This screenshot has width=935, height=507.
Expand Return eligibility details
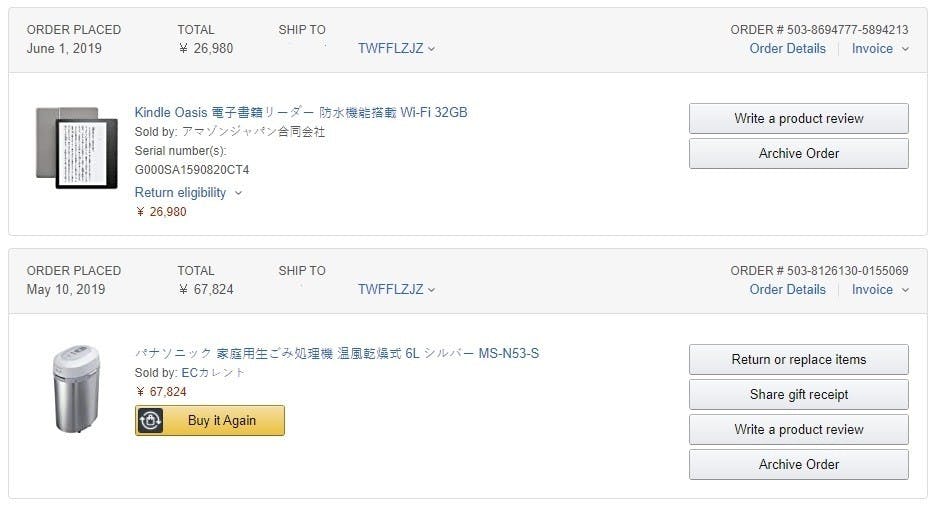[188, 193]
